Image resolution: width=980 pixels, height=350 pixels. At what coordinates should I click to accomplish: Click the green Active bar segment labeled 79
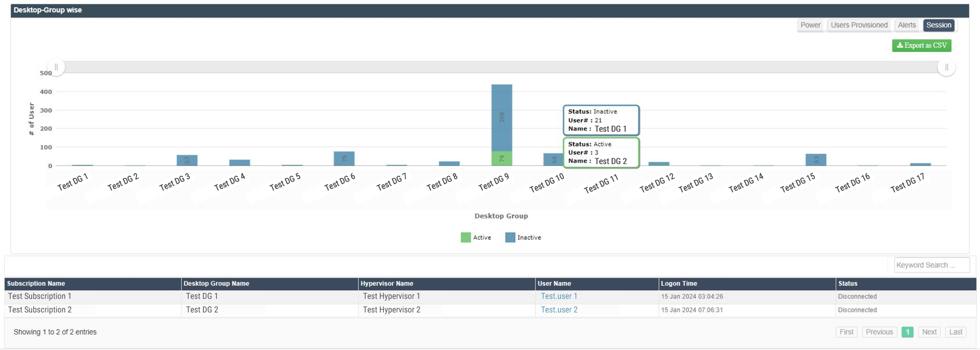[x=501, y=158]
